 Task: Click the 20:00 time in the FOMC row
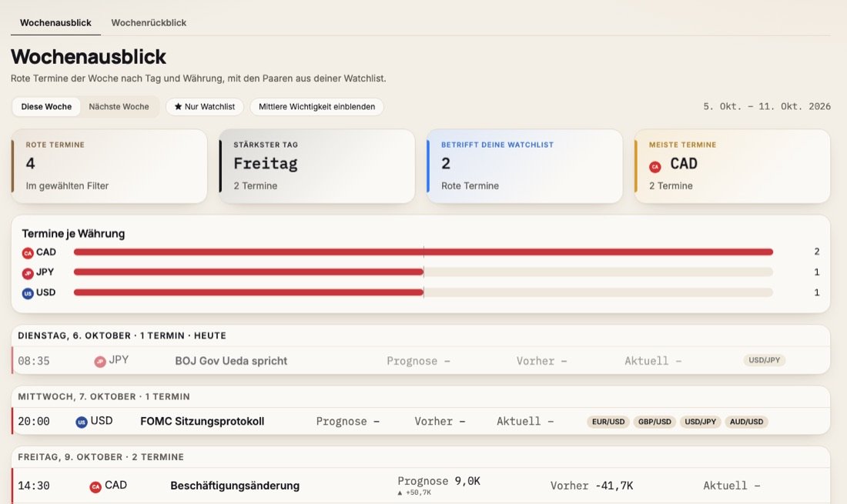click(x=33, y=422)
